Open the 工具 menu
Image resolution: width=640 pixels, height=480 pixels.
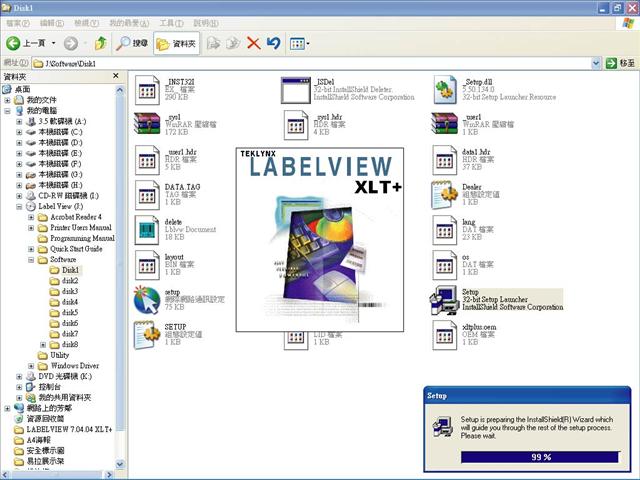[171, 23]
